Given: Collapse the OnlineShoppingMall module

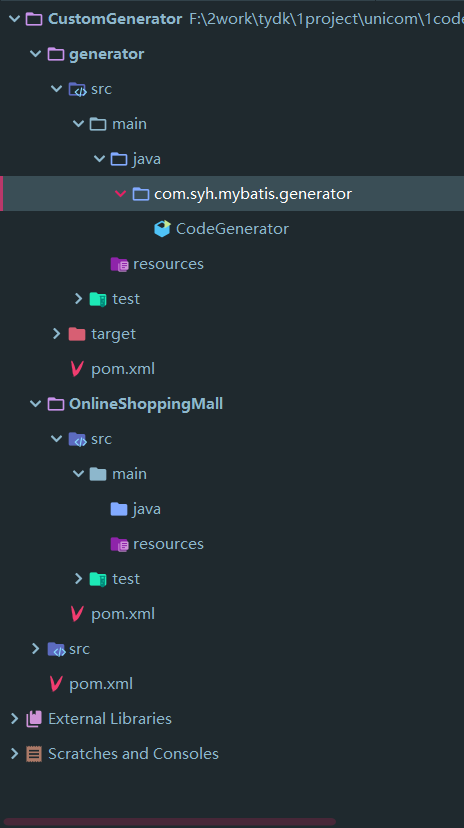Looking at the screenshot, I should 35,404.
